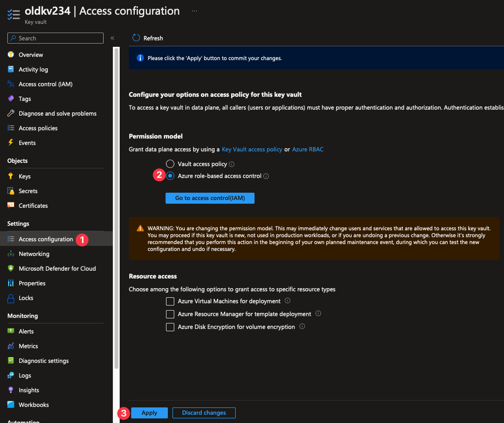Open the Locks settings icon

pyautogui.click(x=10, y=298)
